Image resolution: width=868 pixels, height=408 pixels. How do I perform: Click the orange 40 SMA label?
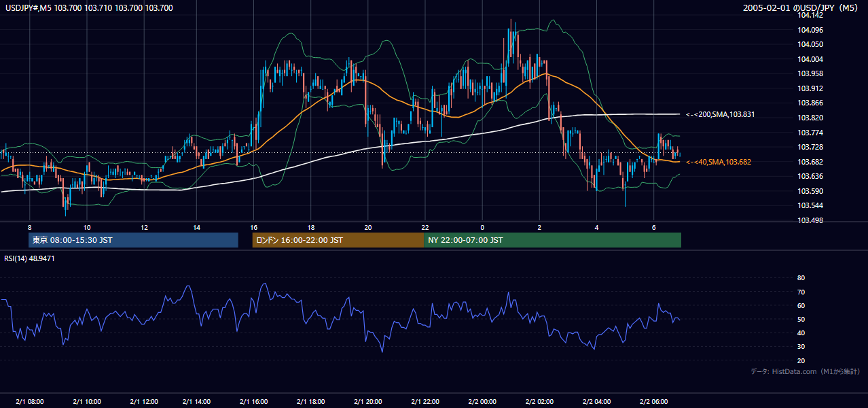click(x=719, y=162)
